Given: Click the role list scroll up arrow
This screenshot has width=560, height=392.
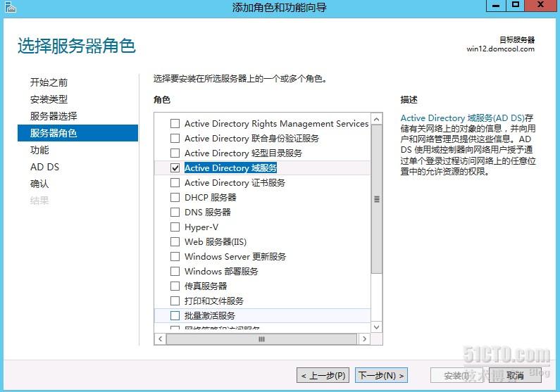Looking at the screenshot, I should click(x=376, y=120).
